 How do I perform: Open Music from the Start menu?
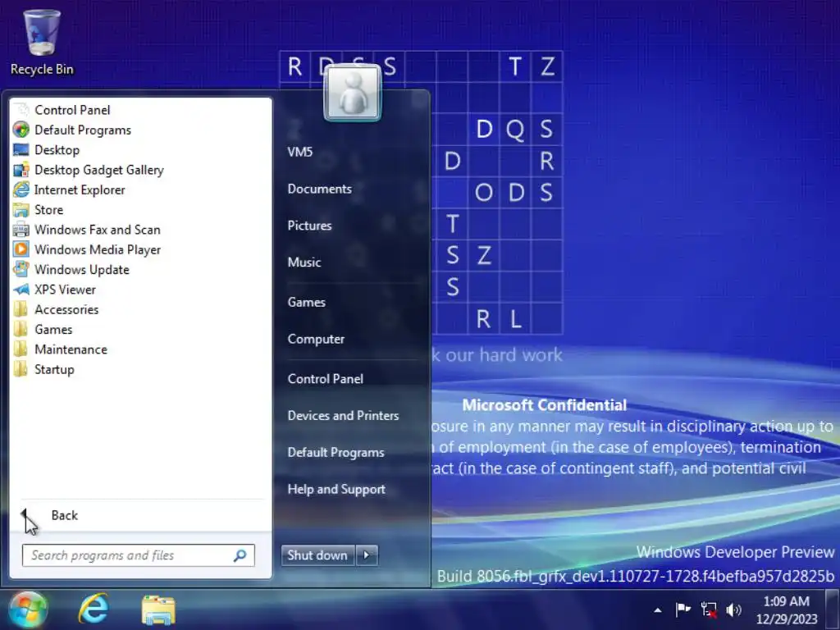304,262
